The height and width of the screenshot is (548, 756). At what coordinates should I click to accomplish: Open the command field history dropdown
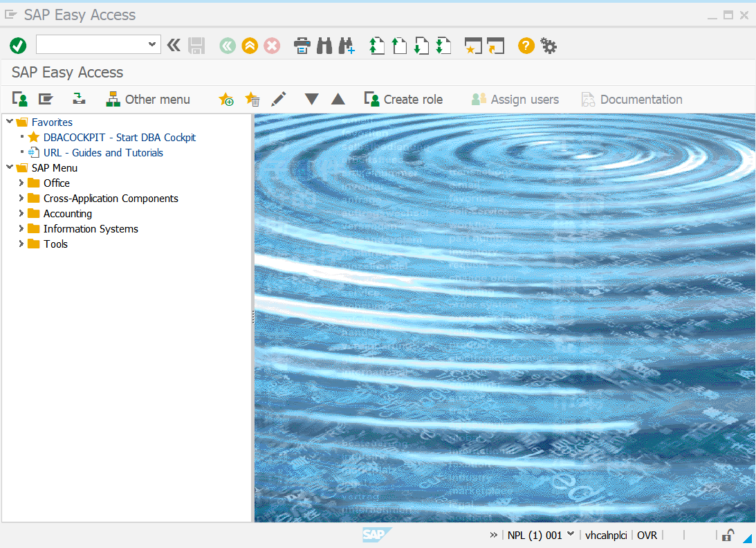click(152, 44)
